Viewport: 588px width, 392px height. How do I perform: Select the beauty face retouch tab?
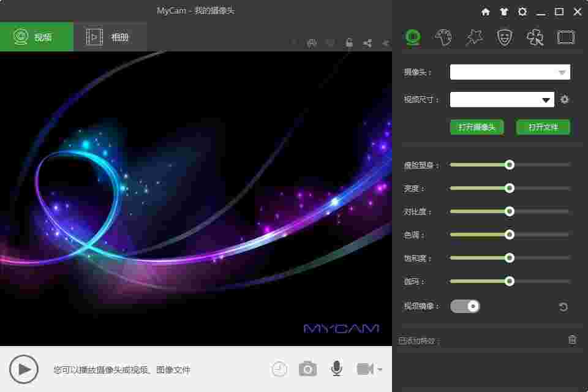[443, 37]
